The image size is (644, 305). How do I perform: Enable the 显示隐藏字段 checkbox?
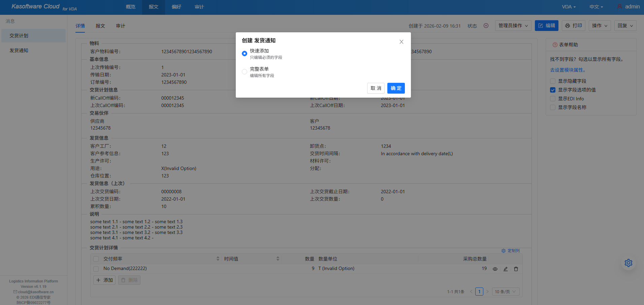point(553,81)
